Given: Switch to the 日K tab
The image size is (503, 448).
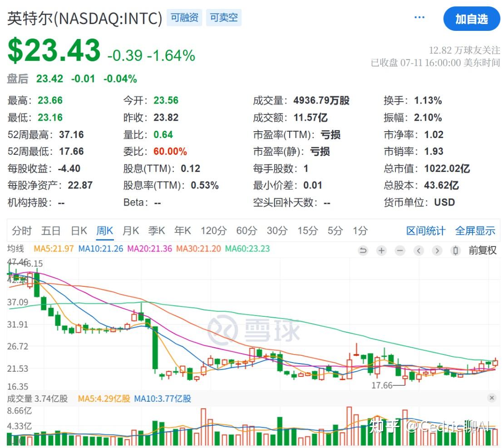Looking at the screenshot, I should [x=79, y=231].
